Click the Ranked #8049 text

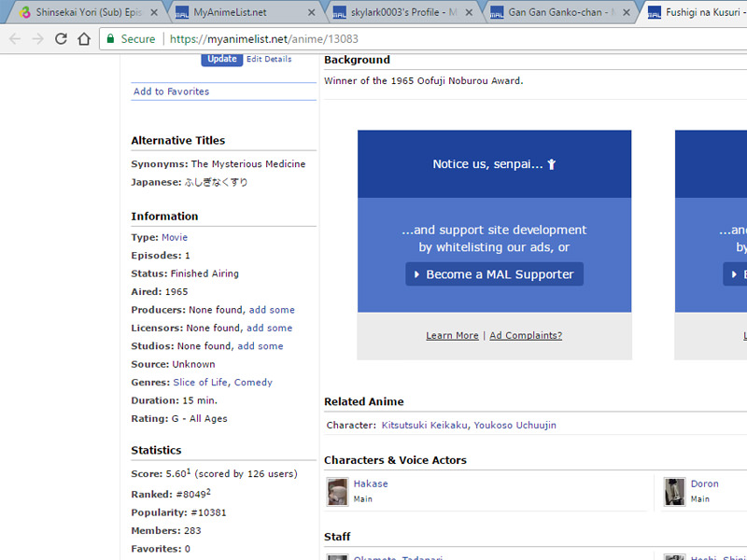[171, 494]
